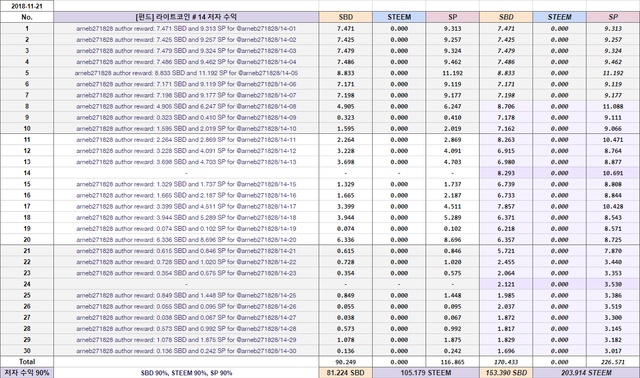Select the author reward row ending 14-15

(186, 184)
